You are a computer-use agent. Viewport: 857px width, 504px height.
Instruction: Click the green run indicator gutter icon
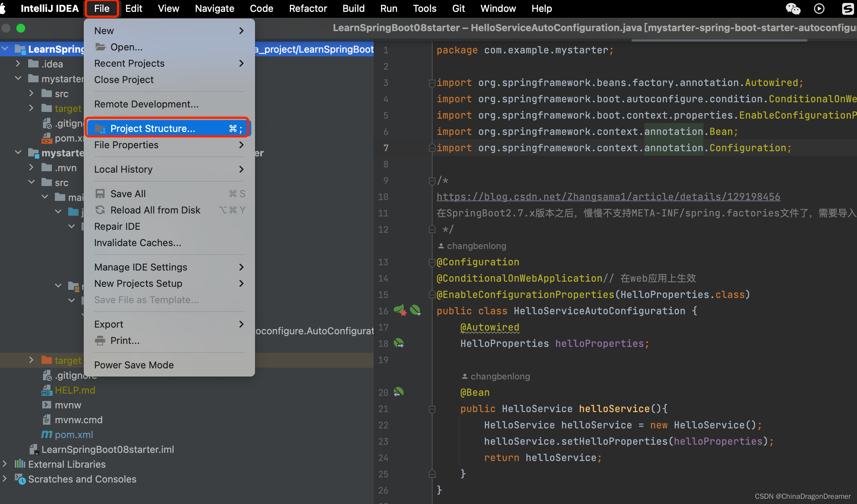(x=416, y=311)
